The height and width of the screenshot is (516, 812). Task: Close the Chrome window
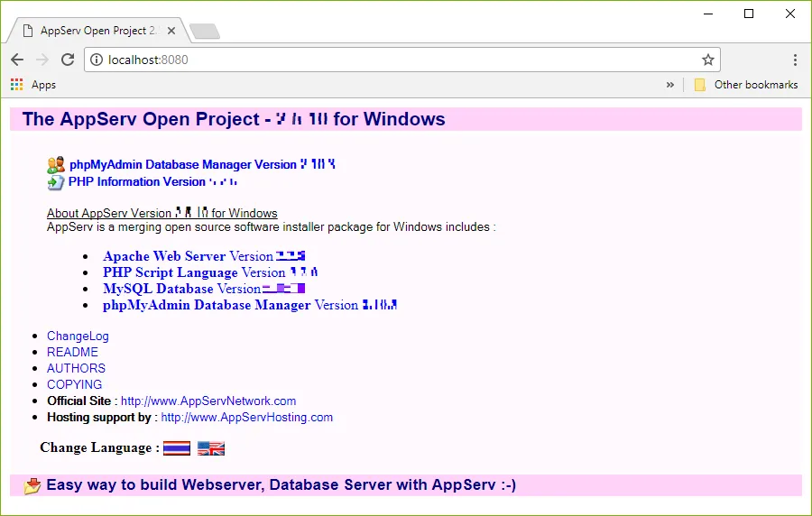click(x=790, y=14)
